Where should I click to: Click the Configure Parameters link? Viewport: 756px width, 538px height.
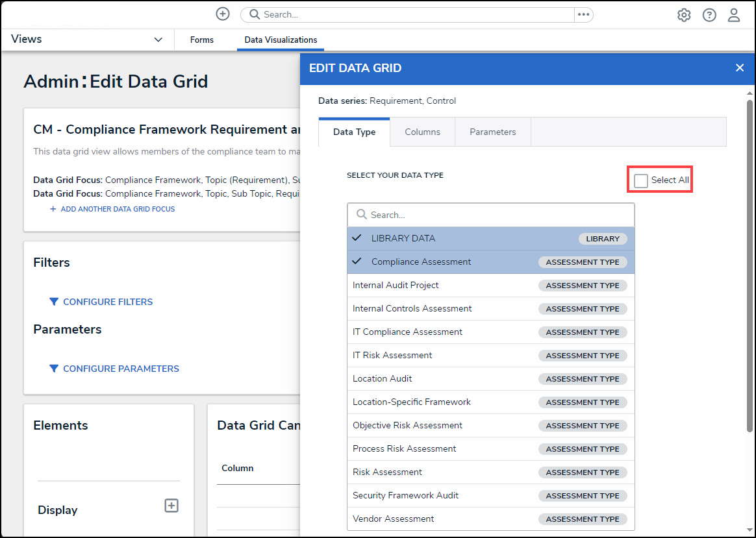[x=121, y=369]
